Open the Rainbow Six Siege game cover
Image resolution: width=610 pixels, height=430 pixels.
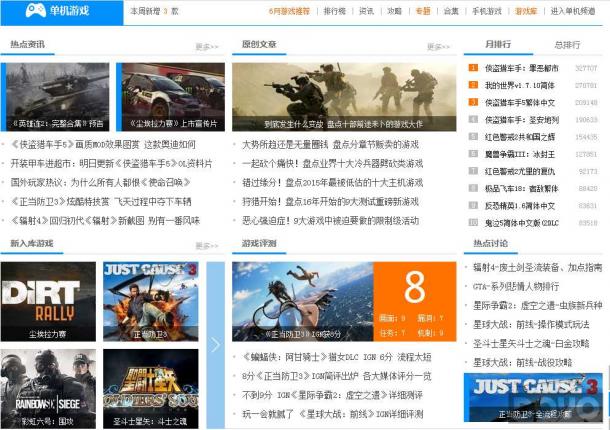tap(48, 389)
